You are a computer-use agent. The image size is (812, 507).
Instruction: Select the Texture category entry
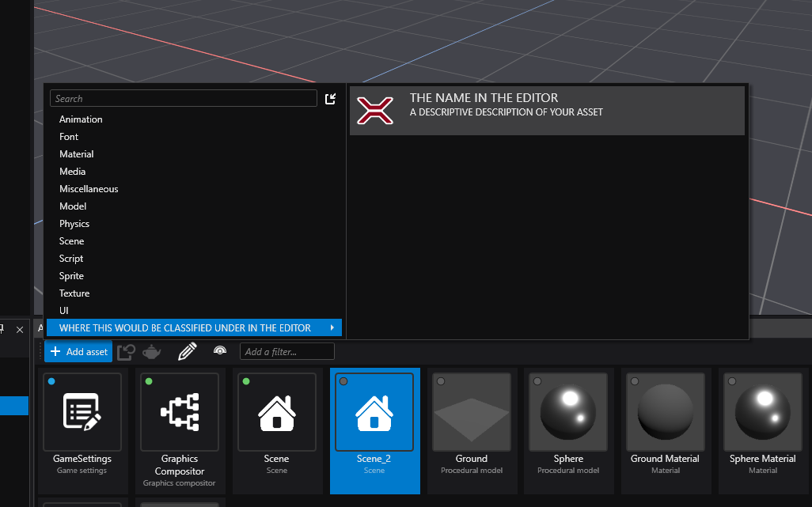(x=74, y=293)
